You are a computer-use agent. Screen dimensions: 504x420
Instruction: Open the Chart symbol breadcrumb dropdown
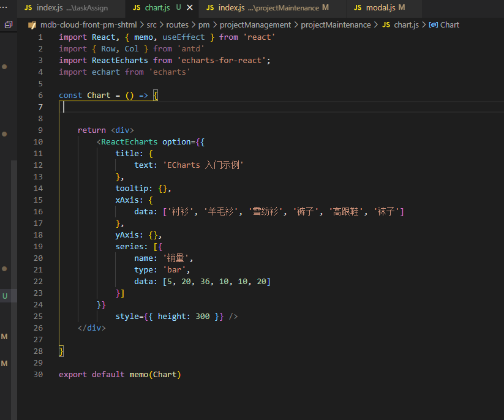(449, 24)
